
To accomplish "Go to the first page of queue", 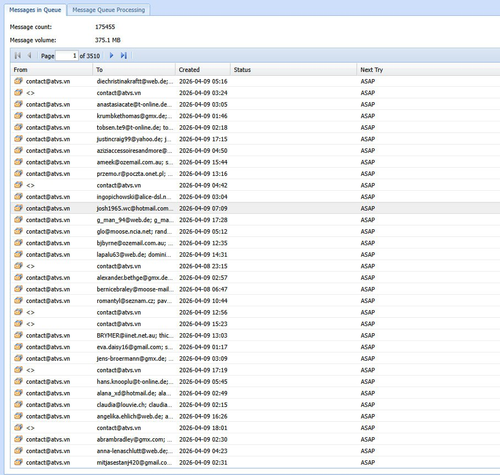I will [18, 56].
